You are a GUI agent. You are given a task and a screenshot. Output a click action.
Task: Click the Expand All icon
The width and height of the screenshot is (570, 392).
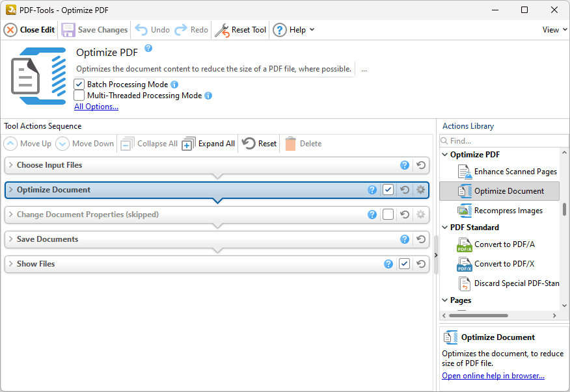[x=188, y=144]
